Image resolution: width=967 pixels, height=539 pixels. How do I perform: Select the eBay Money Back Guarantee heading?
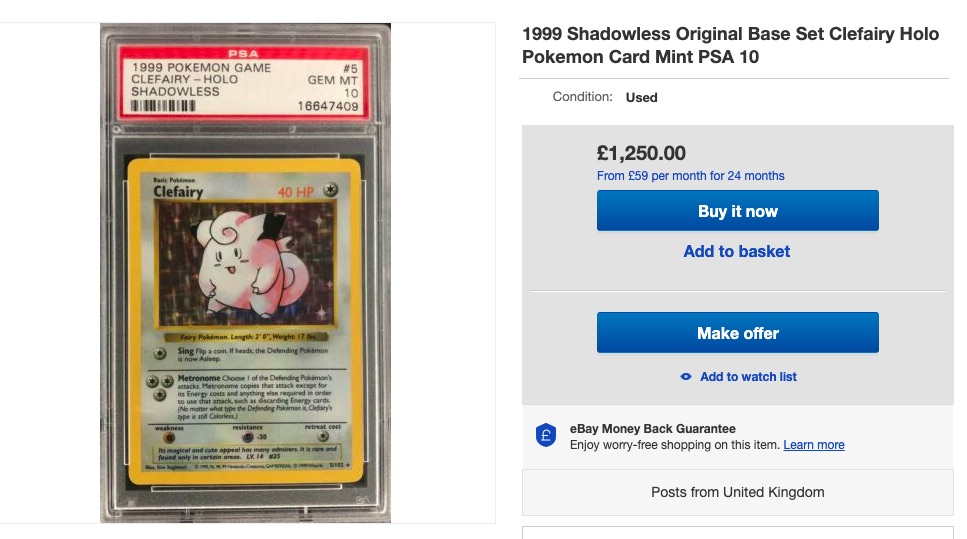click(x=652, y=429)
